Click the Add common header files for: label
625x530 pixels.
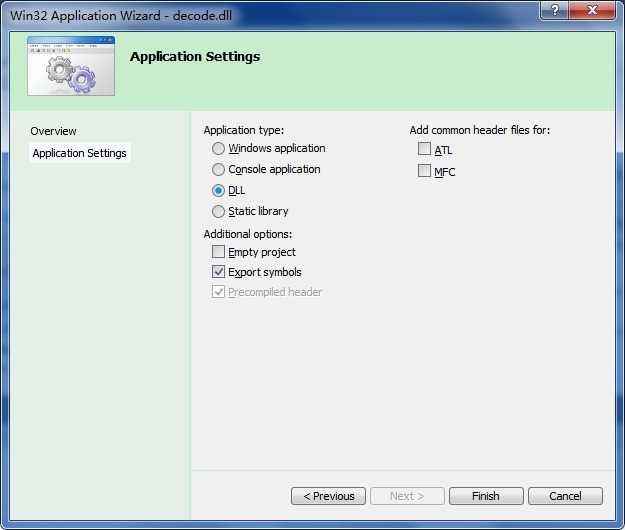pos(480,130)
